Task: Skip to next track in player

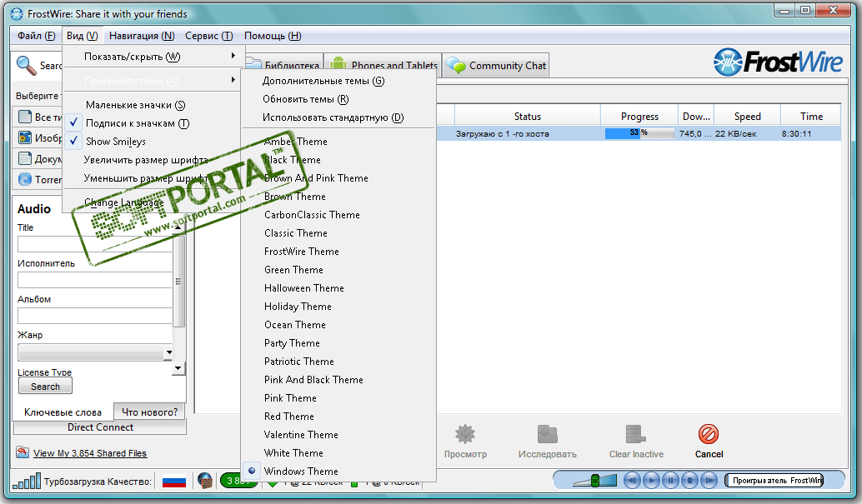Action: tap(709, 481)
